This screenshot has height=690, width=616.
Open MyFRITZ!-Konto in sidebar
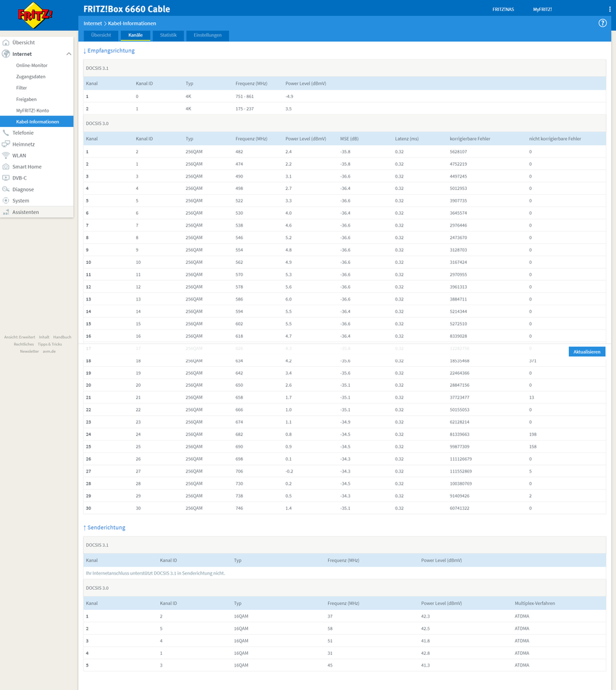click(32, 111)
